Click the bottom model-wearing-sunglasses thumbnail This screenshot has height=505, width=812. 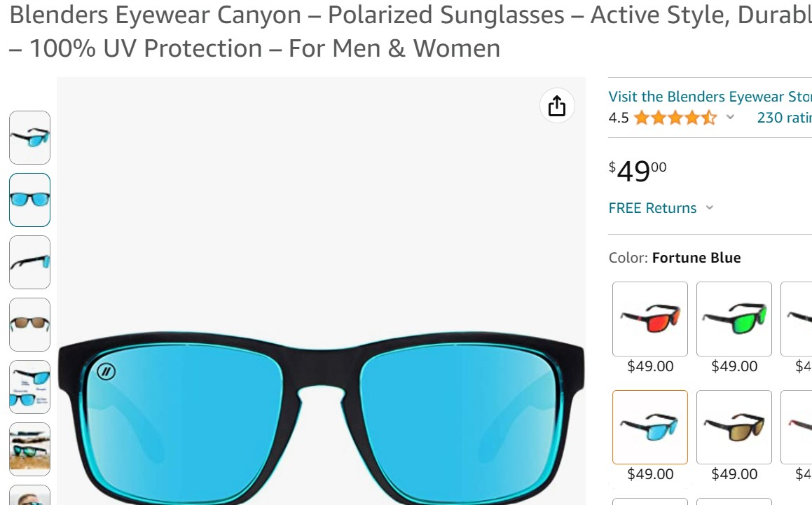coord(29,496)
